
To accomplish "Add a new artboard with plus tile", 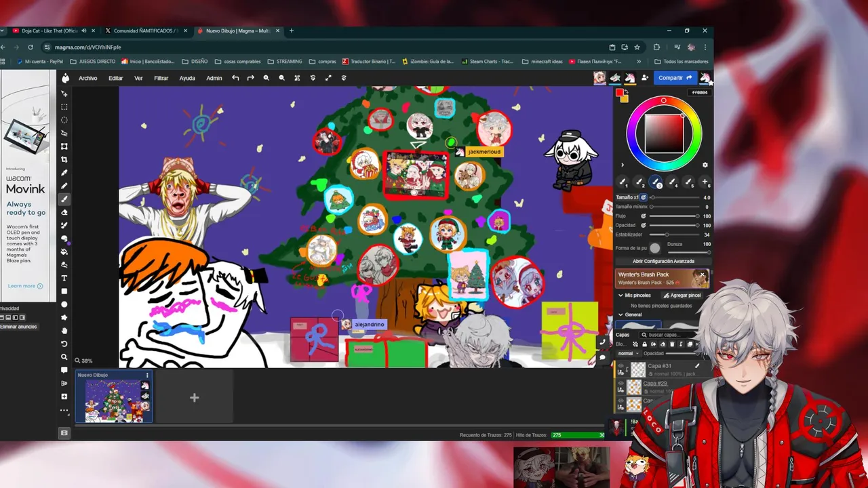I will click(x=194, y=398).
